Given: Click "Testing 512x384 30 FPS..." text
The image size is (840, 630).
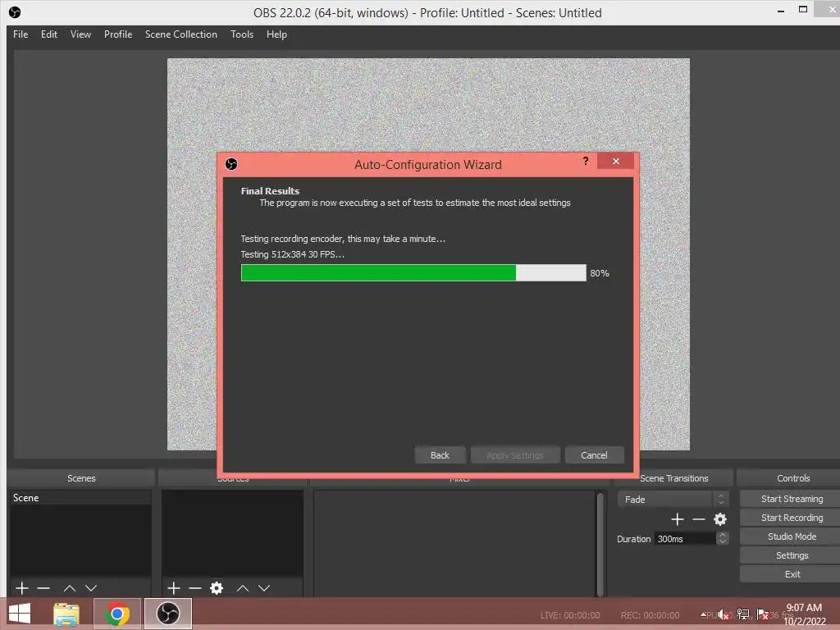Looking at the screenshot, I should click(x=293, y=254).
